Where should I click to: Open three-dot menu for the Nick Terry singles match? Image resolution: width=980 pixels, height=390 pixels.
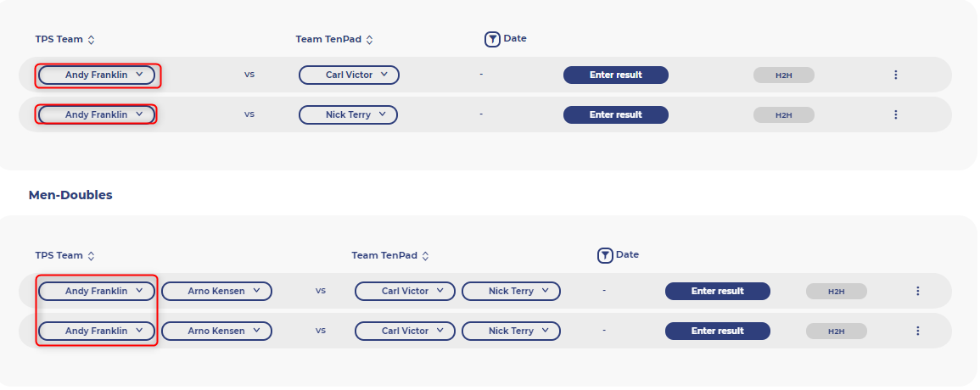pyautogui.click(x=895, y=114)
